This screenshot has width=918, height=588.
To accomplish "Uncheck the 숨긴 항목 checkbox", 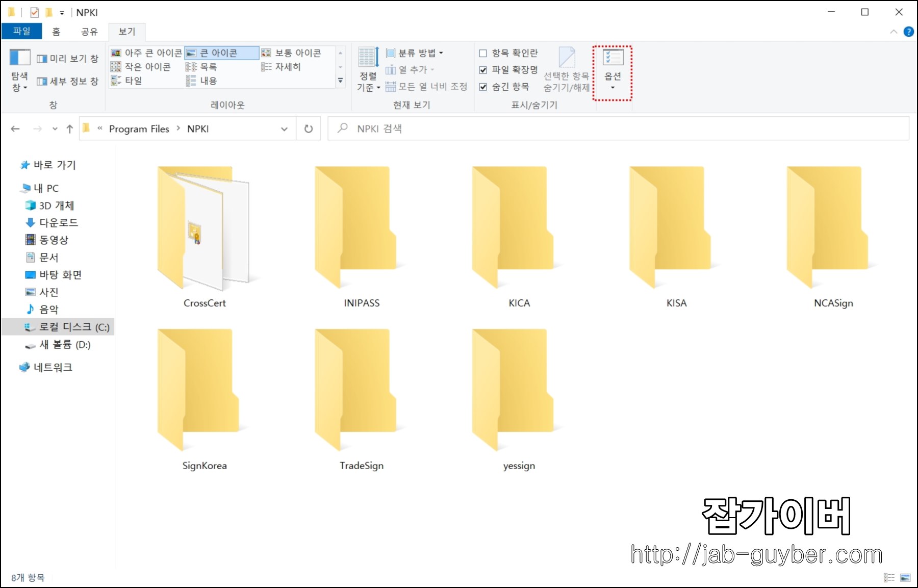I will [x=483, y=87].
